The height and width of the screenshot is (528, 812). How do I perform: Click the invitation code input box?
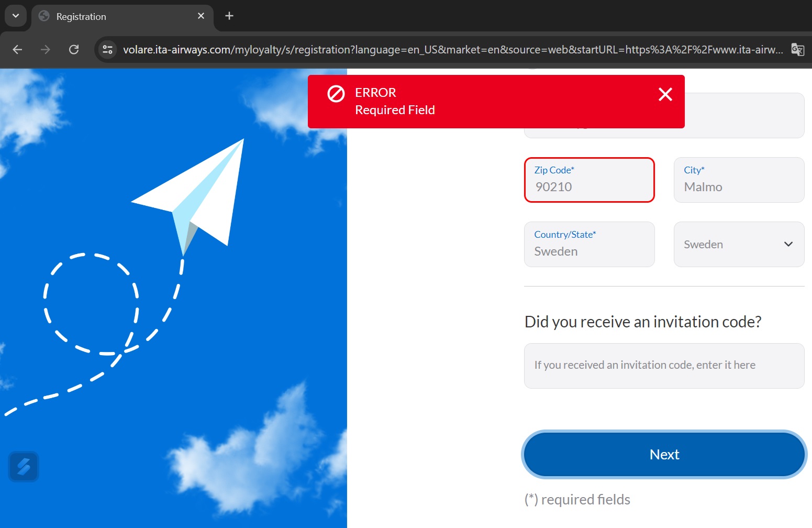pyautogui.click(x=664, y=366)
